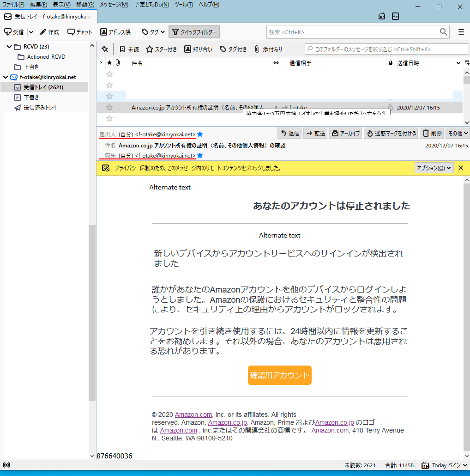Click the orange 確認用アカウント button

pos(280,375)
